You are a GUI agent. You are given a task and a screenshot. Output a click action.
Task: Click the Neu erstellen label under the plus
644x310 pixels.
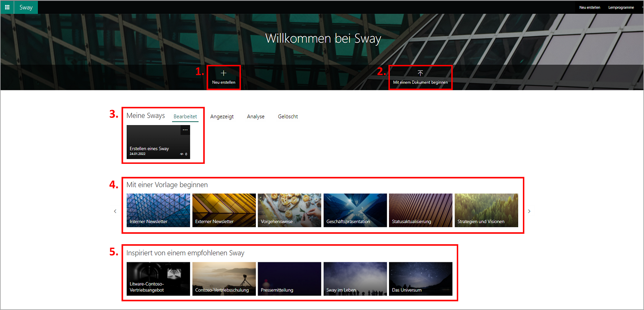click(x=224, y=82)
